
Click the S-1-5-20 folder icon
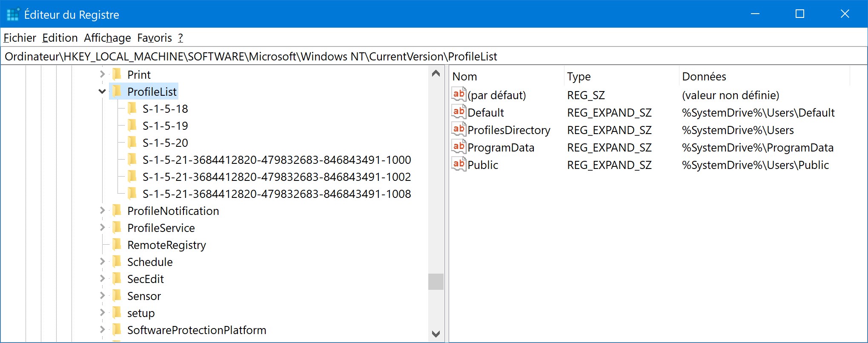coord(132,143)
